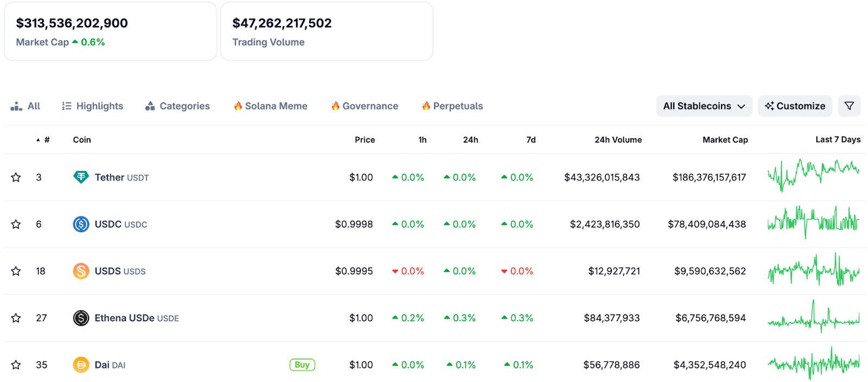Image resolution: width=868 pixels, height=382 pixels.
Task: Mark Dai as a favorite with star
Action: [x=16, y=365]
